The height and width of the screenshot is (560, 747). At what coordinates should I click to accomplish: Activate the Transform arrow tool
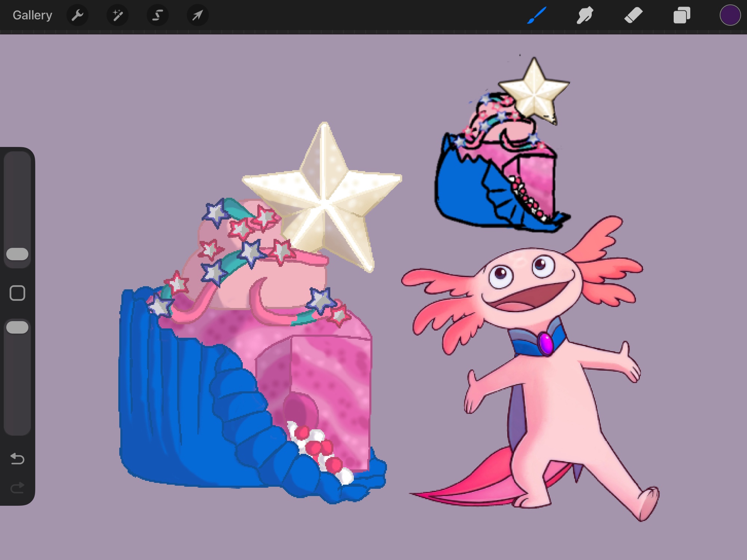[197, 15]
